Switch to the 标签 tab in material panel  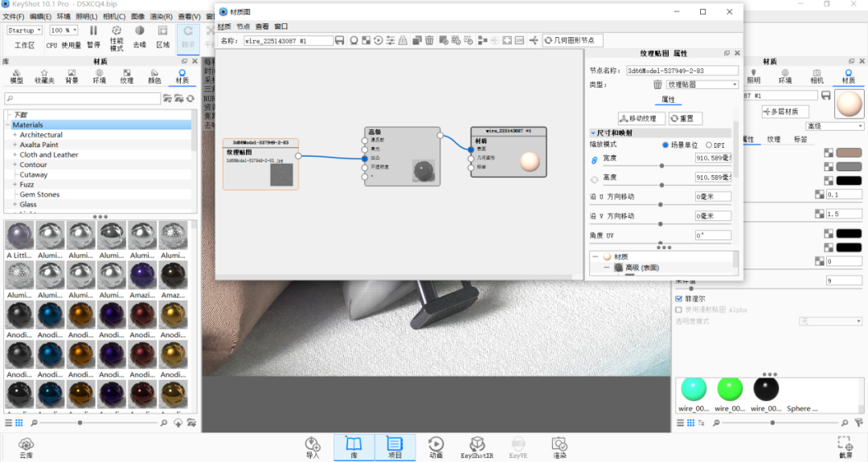(x=800, y=140)
